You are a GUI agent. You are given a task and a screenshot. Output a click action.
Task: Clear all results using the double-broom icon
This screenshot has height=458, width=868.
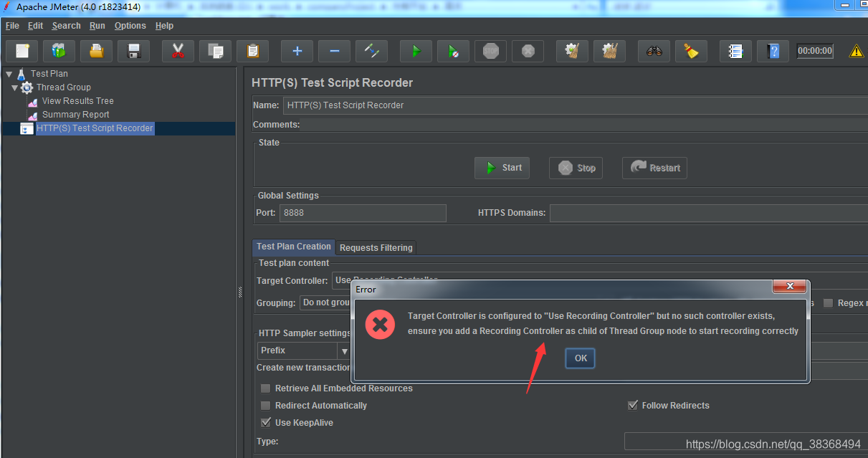coord(609,51)
